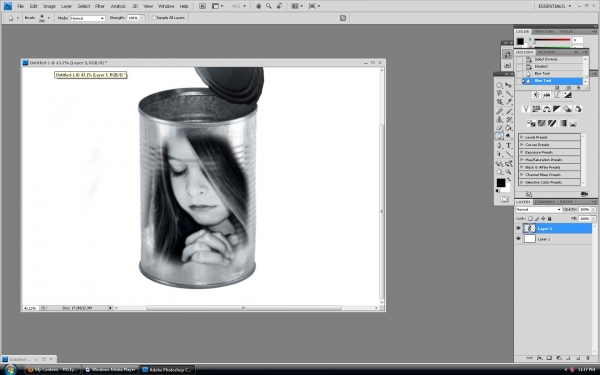Open the layer Opacity dropdown arrow
Screen dimensions: 600x375
click(x=593, y=209)
